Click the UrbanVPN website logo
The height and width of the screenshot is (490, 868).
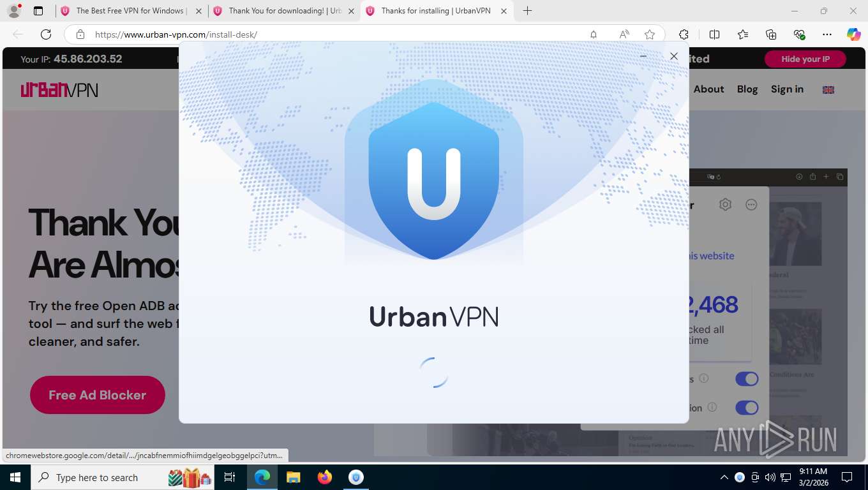click(x=59, y=89)
